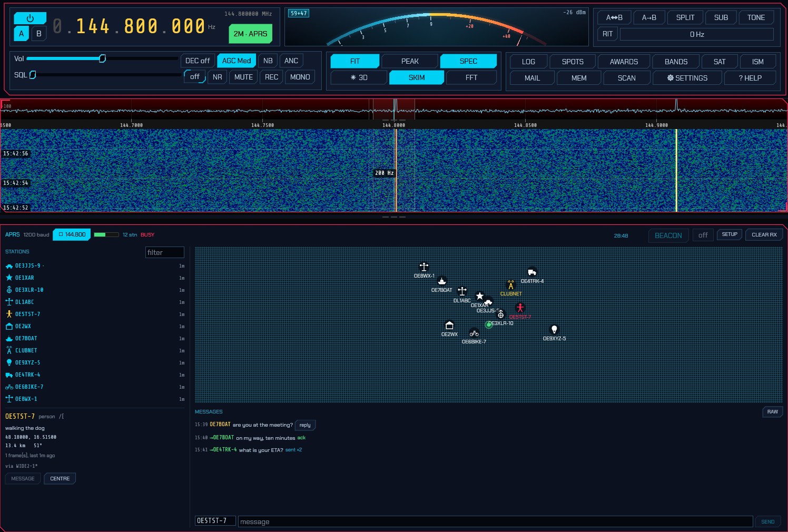This screenshot has width=788, height=532.
Task: Select the OE7BOAT ship icon on map
Action: 442,281
